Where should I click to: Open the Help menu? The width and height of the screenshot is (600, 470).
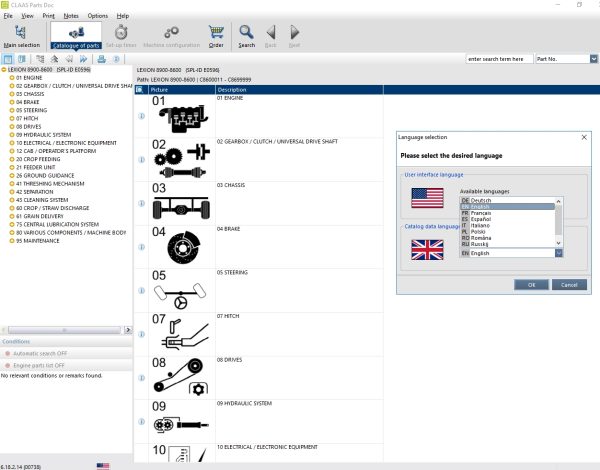pos(122,16)
